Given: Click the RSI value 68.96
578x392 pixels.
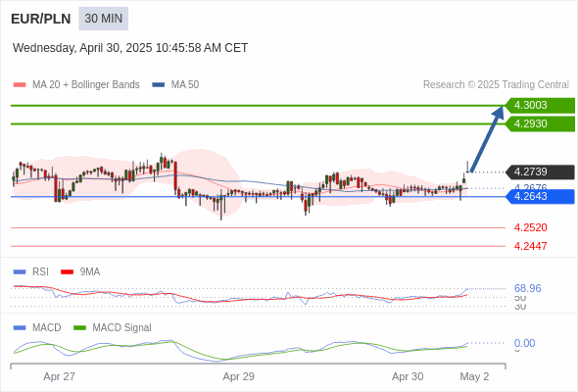Looking at the screenshot, I should (x=527, y=288).
